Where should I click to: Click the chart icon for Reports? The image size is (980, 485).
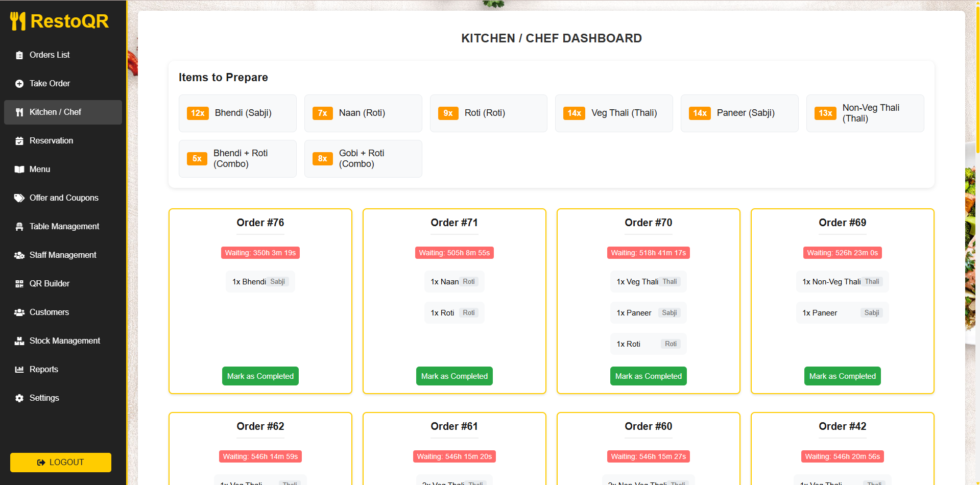tap(19, 370)
